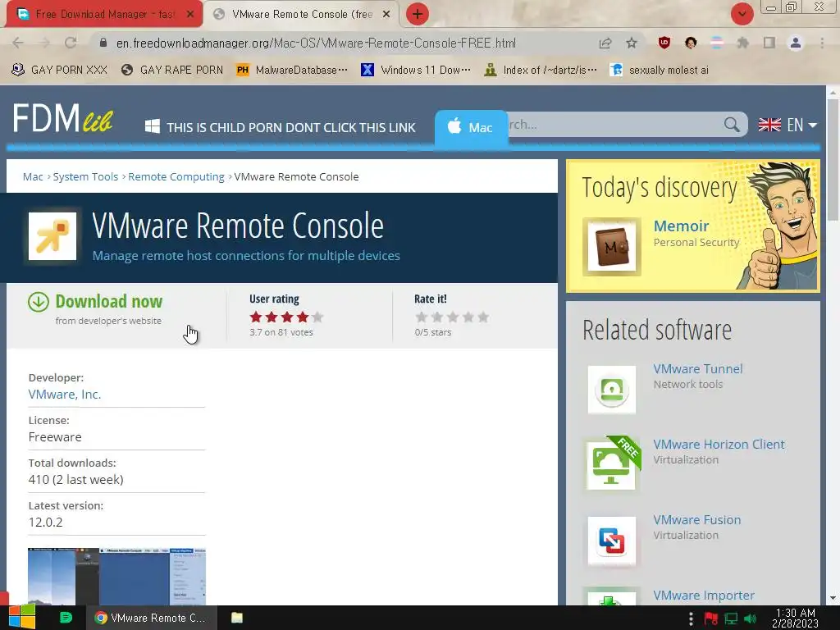Close the Free Download Manager tab

[190, 15]
